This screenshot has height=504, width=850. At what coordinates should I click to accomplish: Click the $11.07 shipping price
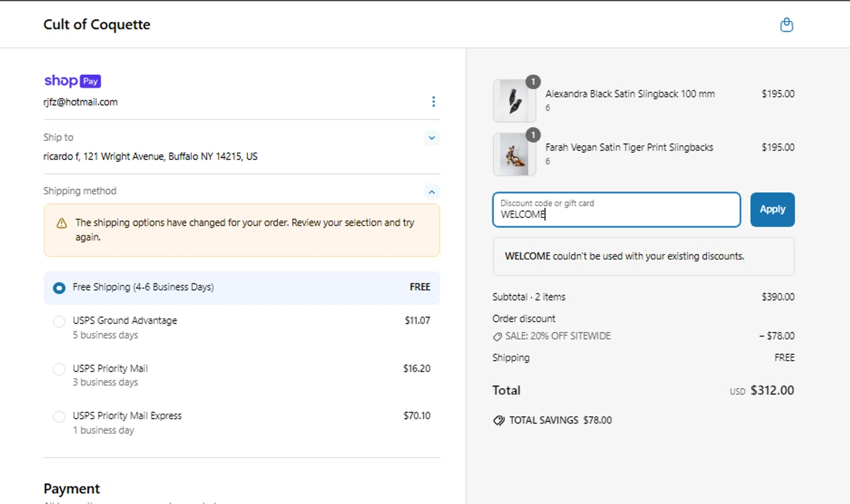[x=418, y=321]
